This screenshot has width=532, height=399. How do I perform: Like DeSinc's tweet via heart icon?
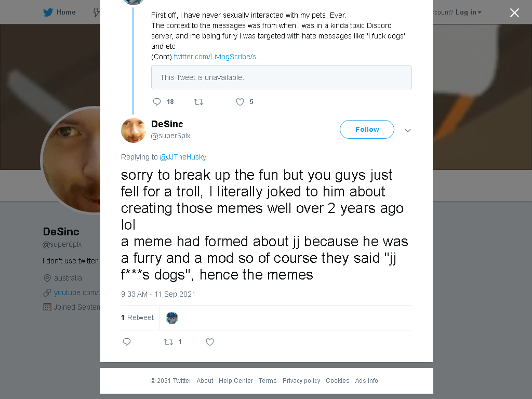[210, 342]
